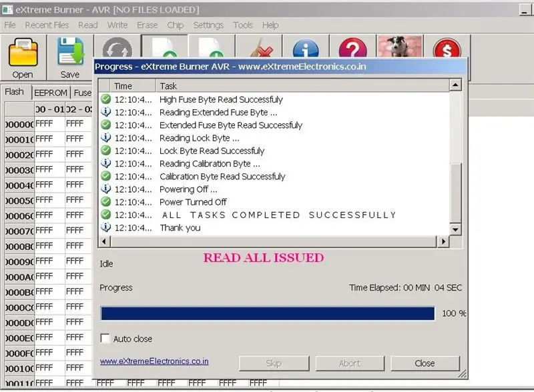Click the Close button in Progress dialog
The image size is (534, 392).
tap(425, 363)
